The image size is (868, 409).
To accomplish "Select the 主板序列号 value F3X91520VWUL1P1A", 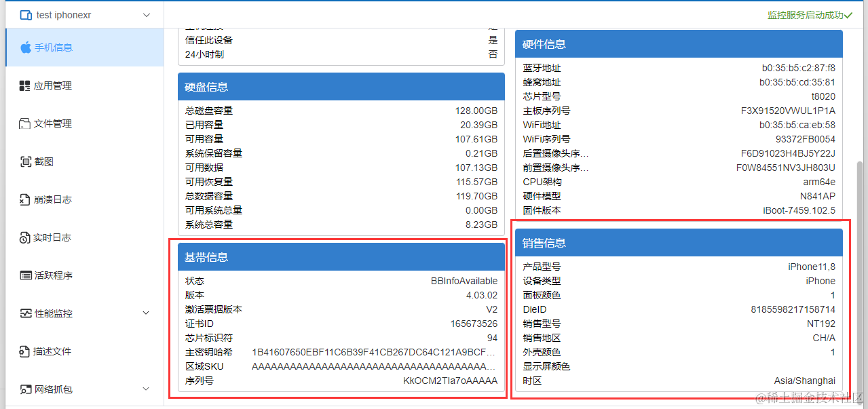I will point(788,111).
